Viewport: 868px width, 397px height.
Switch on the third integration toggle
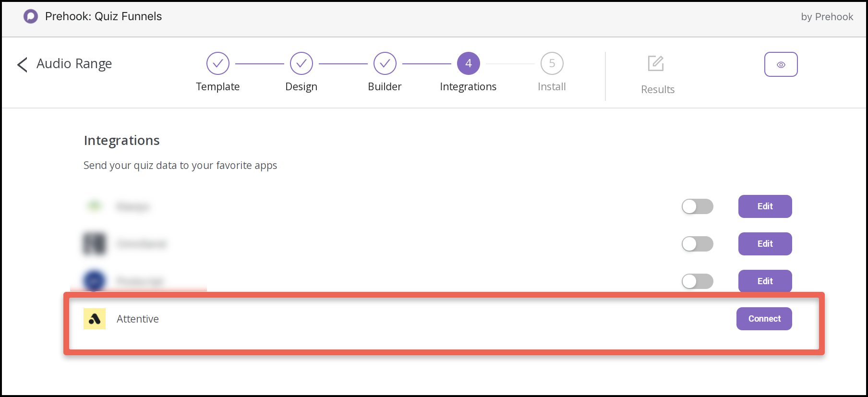[697, 281]
